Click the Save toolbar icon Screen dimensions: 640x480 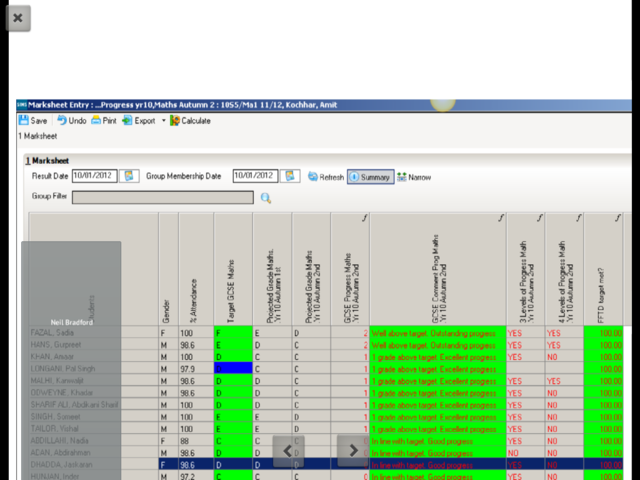point(24,120)
